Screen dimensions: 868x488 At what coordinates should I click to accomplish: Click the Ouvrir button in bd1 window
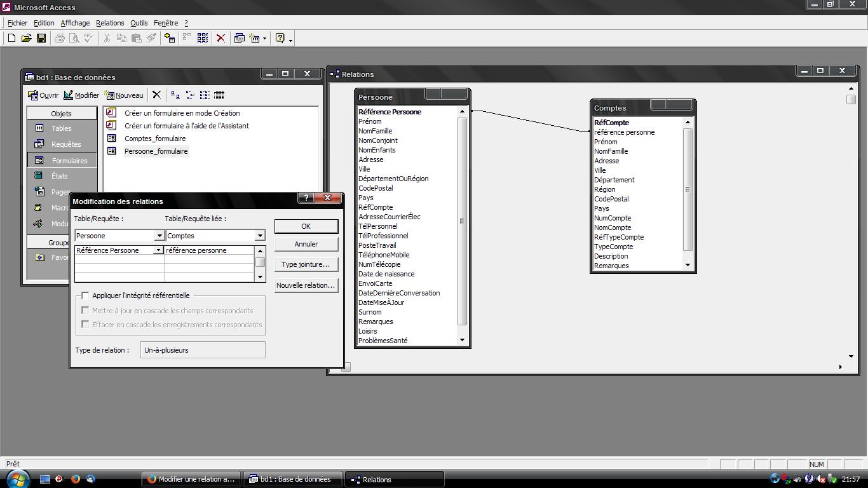[43, 95]
